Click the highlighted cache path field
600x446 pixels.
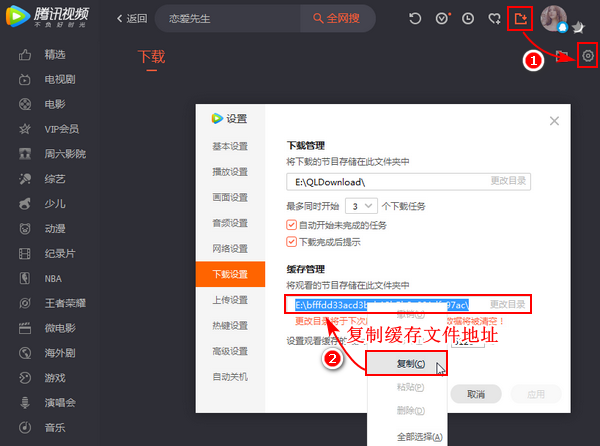coord(408,305)
